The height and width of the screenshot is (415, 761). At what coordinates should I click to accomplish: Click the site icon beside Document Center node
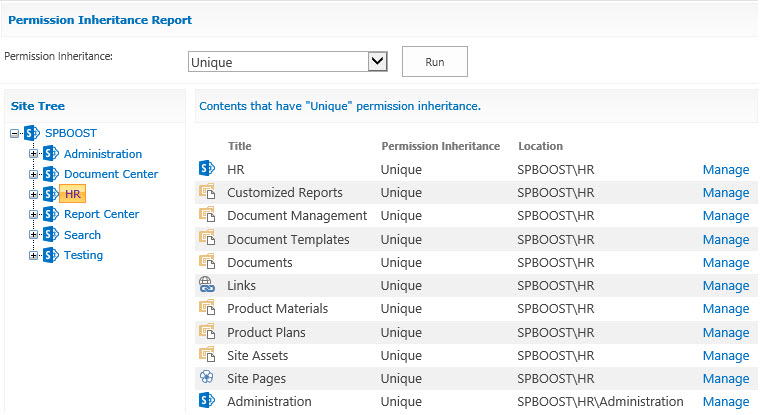coord(51,174)
